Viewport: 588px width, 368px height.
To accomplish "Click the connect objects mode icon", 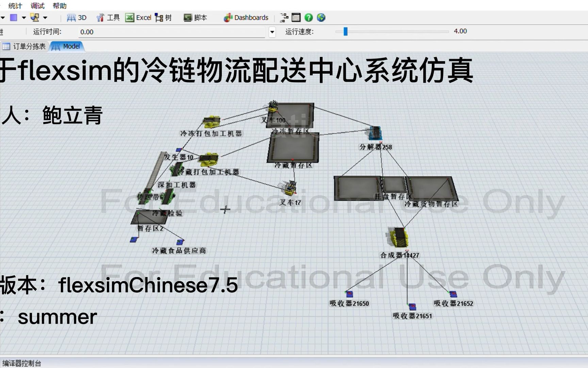I will [35, 17].
